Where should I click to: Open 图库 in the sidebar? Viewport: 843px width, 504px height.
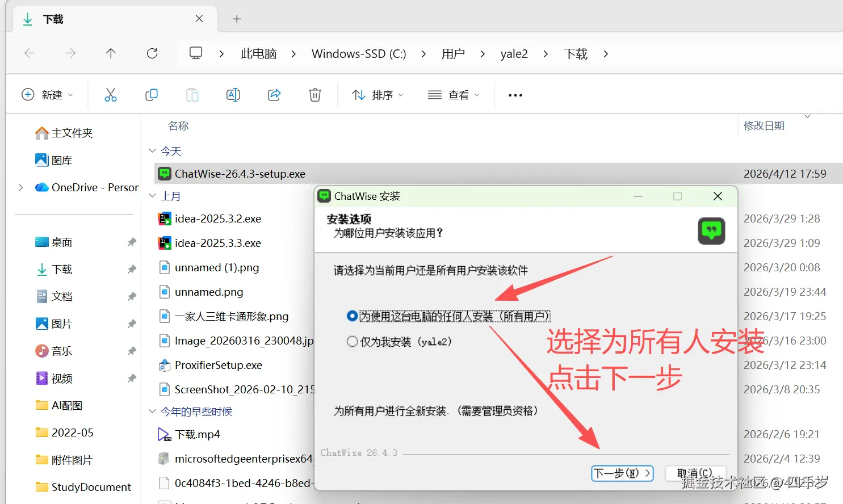pos(53,160)
